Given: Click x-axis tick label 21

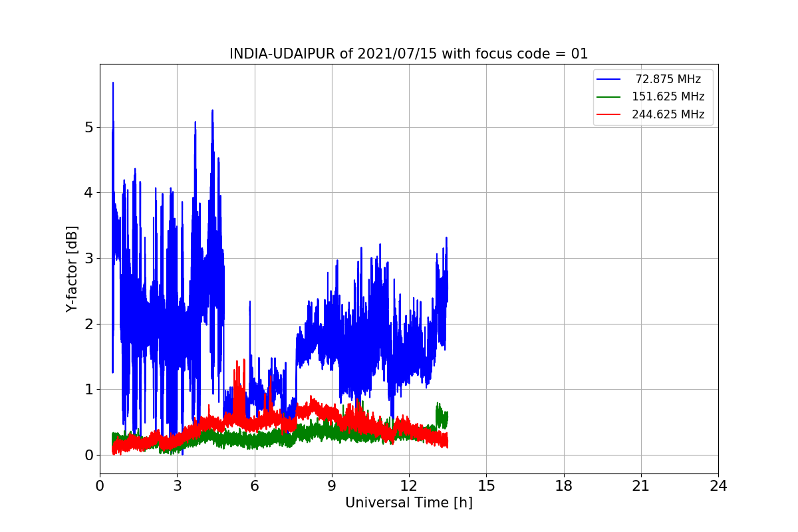Looking at the screenshot, I should [641, 486].
